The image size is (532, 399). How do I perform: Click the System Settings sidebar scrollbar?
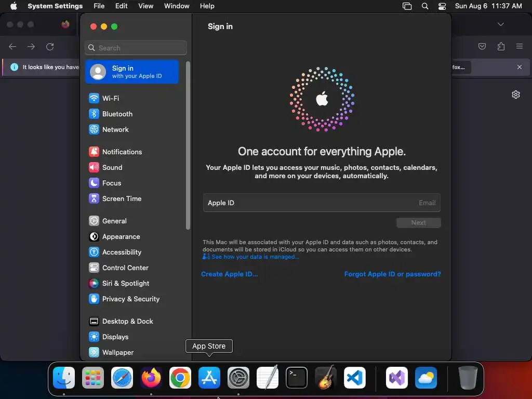[188, 146]
